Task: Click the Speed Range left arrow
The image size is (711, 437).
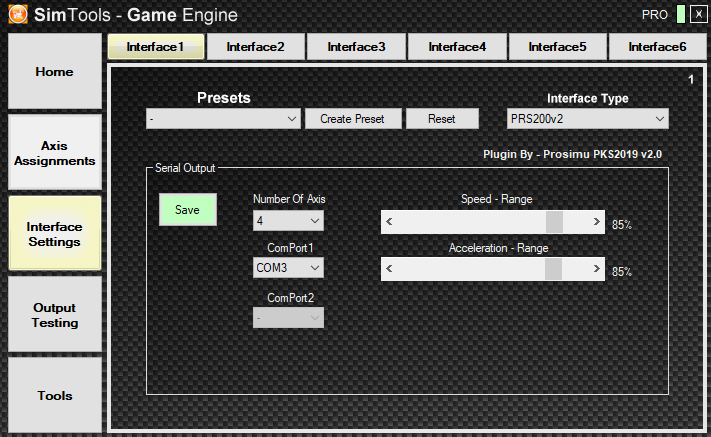Action: tap(389, 222)
